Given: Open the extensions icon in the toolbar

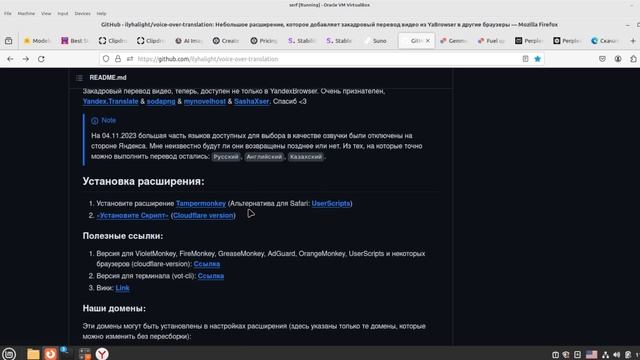Looking at the screenshot, I should click(633, 59).
